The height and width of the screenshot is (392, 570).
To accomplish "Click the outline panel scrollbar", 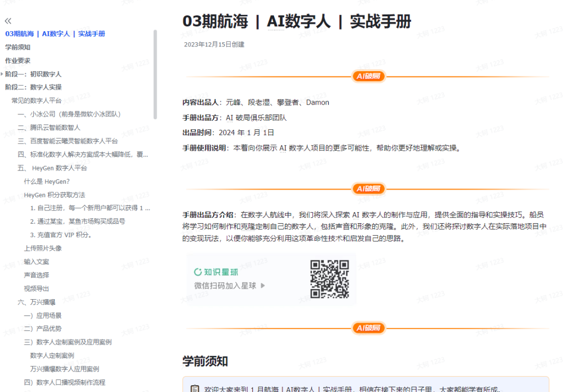I will [x=155, y=74].
